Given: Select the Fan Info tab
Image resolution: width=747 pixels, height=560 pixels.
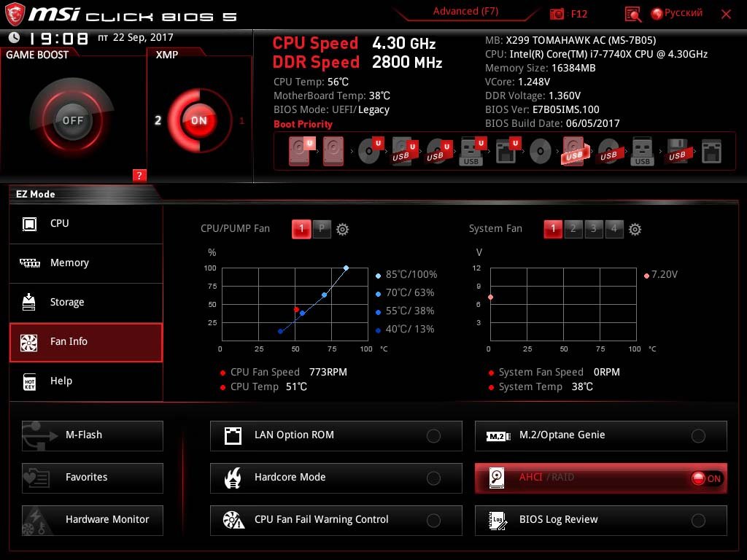Looking at the screenshot, I should [86, 342].
